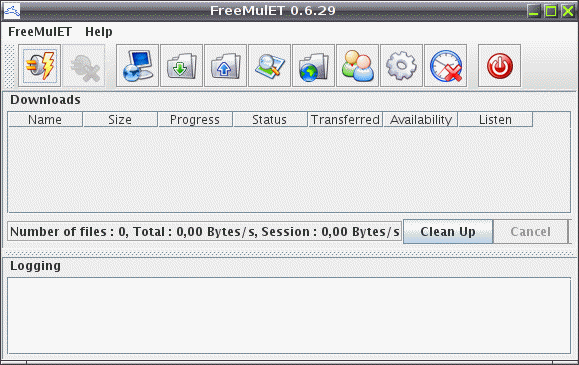Screen dimensions: 579x365
Task: Sort downloads by Transferred column
Action: (x=345, y=120)
